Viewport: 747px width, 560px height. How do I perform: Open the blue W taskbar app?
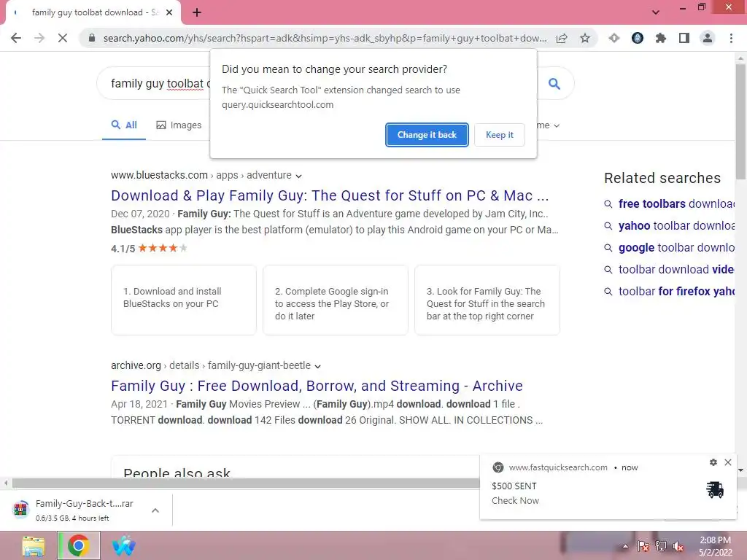coord(124,545)
